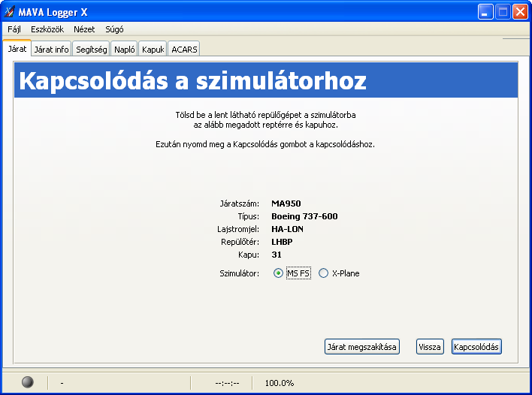
Task: Switch to the Napló tab
Action: coord(124,50)
